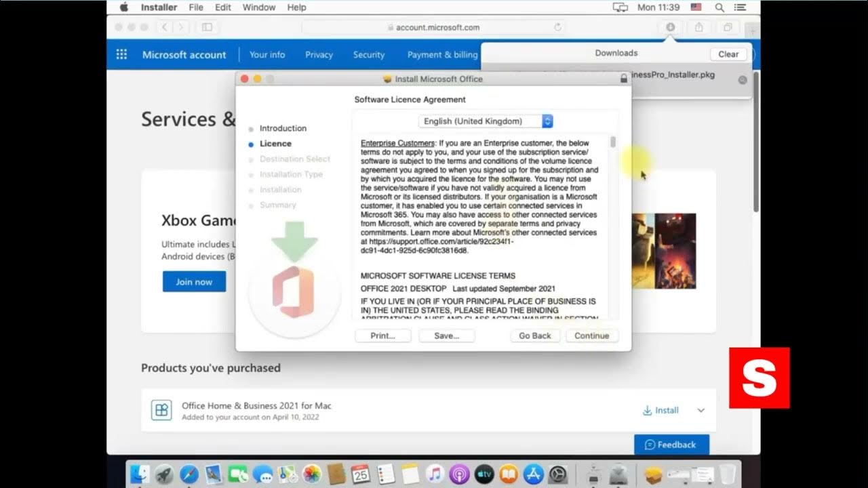The width and height of the screenshot is (868, 488).
Task: Click the Install link for Office Home & Business
Action: pyautogui.click(x=660, y=410)
